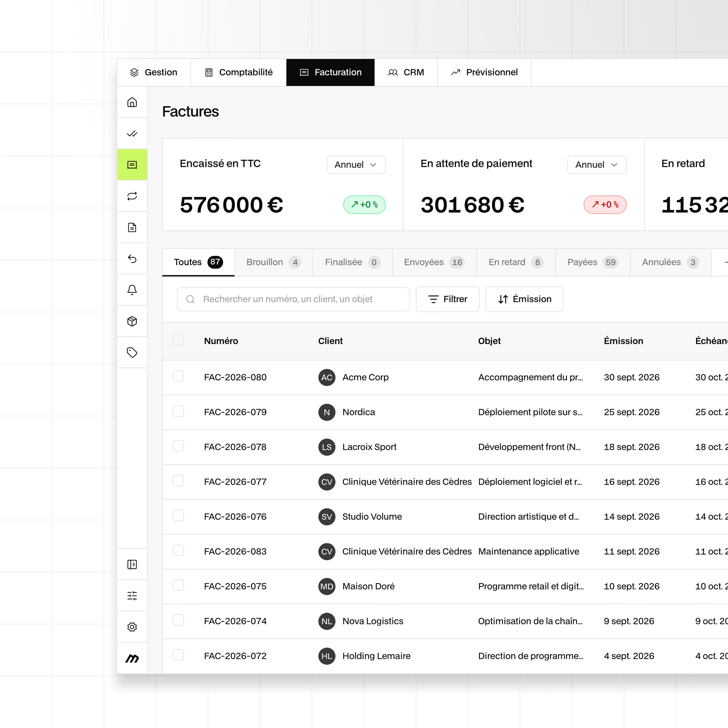Select the highlighted invoices sidebar icon
728x728 pixels.
[132, 165]
